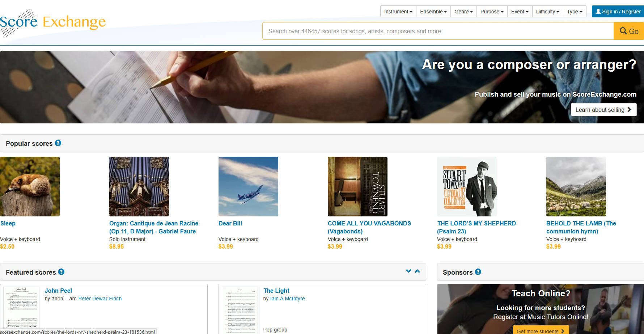Click the Featured scores down chevron
The height and width of the screenshot is (334, 644).
click(x=408, y=271)
